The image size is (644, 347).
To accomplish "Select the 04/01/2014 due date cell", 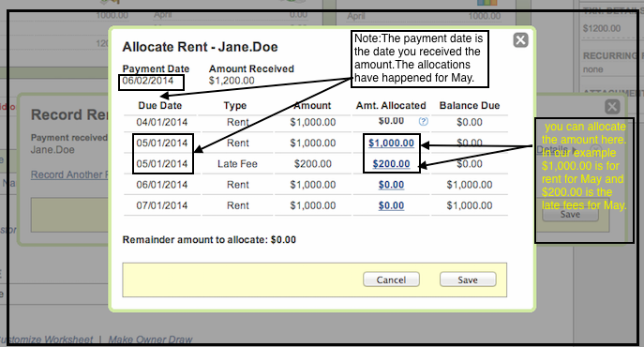I will coord(162,122).
